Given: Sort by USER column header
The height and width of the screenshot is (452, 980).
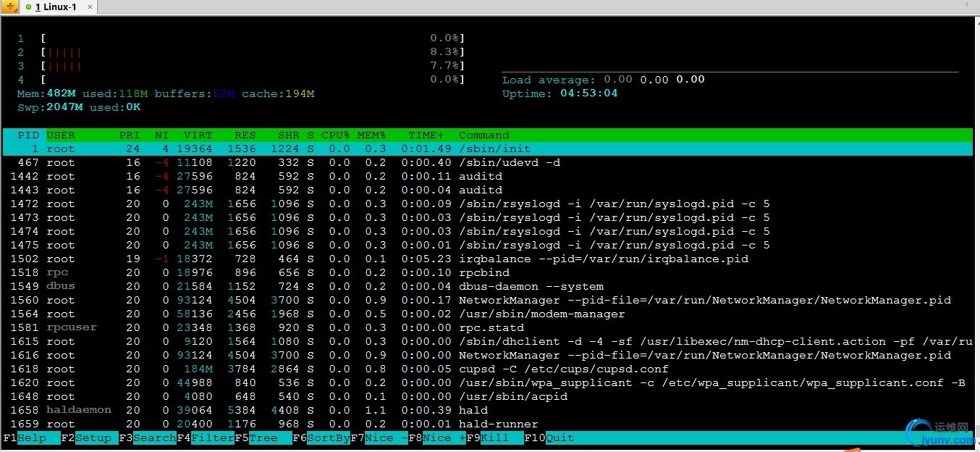Looking at the screenshot, I should tap(61, 135).
